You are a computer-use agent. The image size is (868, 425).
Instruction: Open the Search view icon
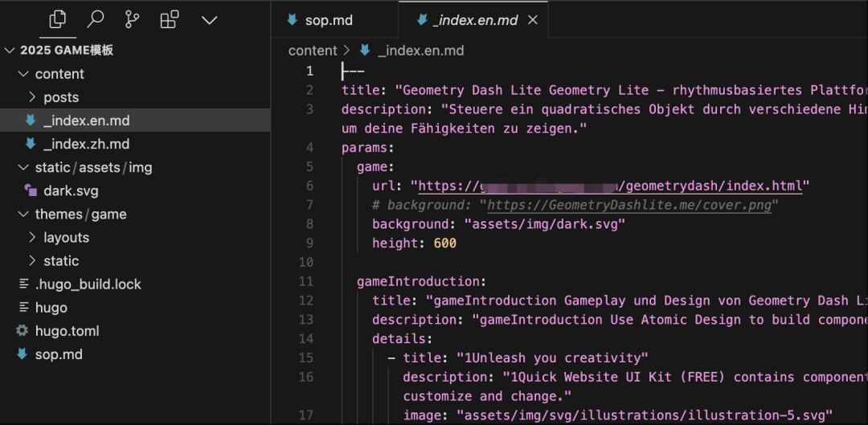point(95,20)
